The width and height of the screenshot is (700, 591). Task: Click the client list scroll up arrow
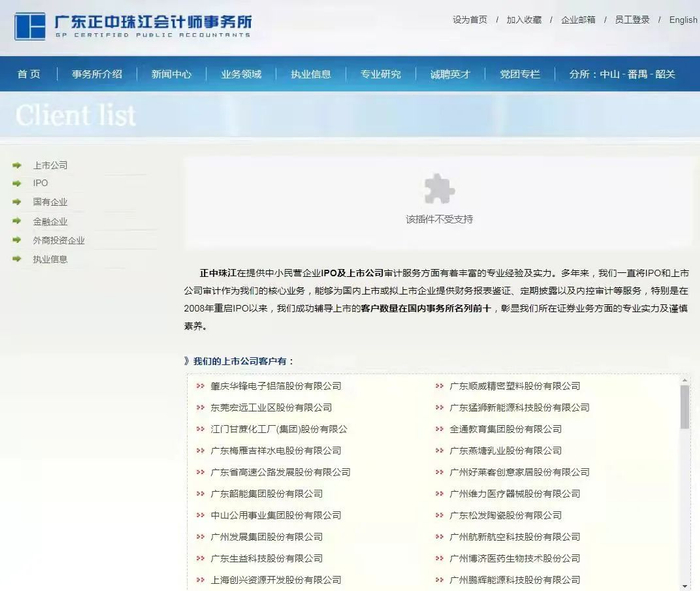coord(684,380)
